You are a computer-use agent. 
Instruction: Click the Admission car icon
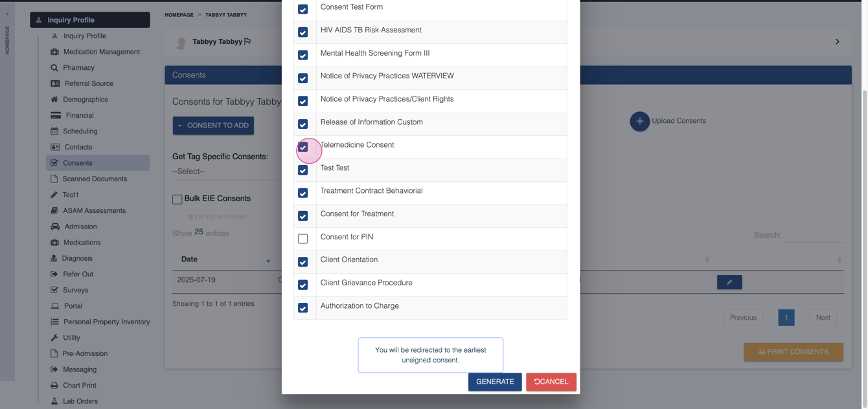click(x=55, y=227)
